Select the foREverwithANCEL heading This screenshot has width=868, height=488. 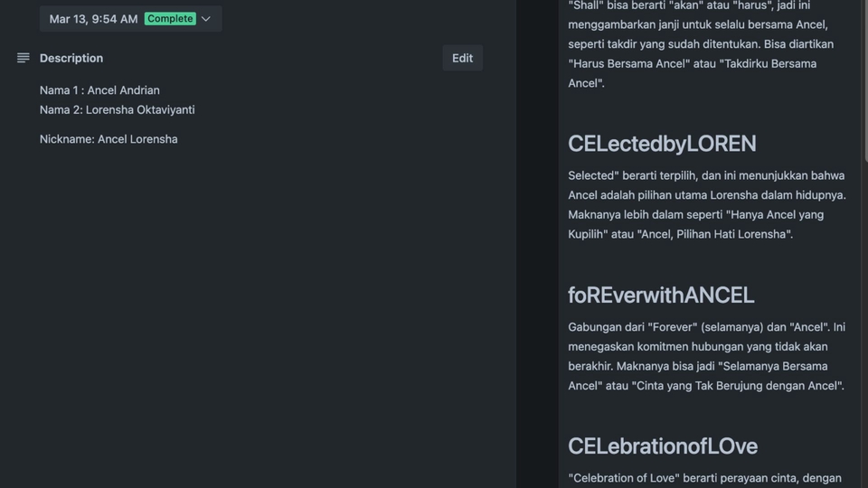coord(661,295)
